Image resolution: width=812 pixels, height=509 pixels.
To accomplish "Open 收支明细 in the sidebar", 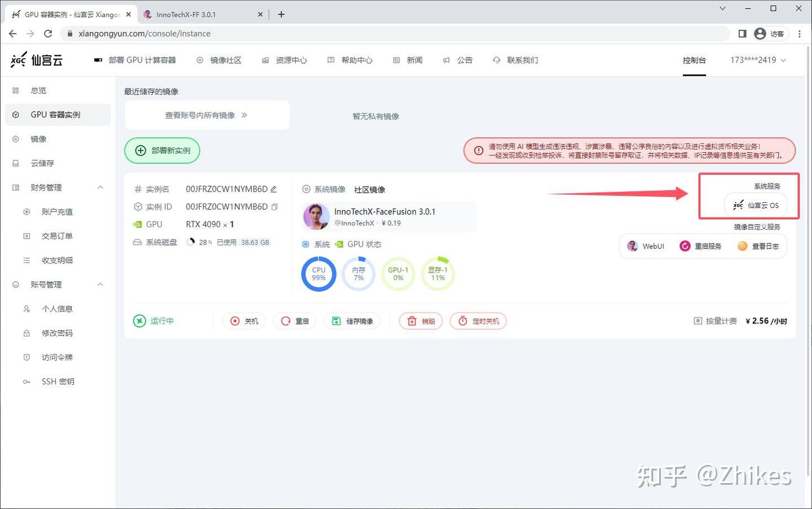I will [58, 260].
